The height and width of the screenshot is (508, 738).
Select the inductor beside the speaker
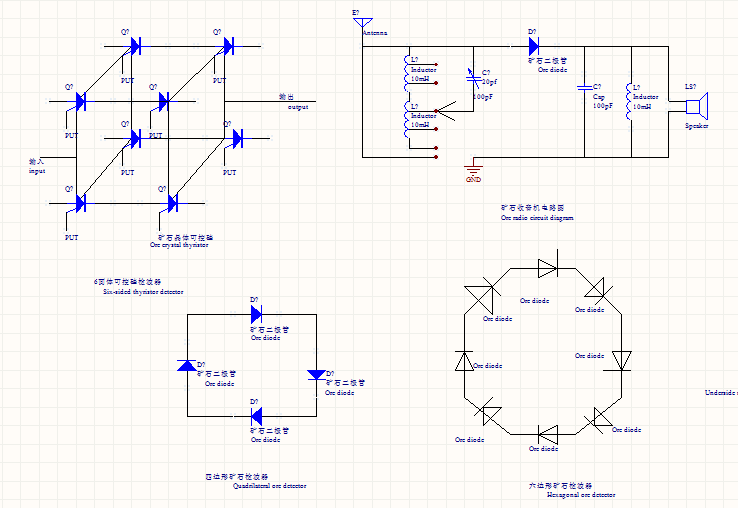click(x=630, y=104)
